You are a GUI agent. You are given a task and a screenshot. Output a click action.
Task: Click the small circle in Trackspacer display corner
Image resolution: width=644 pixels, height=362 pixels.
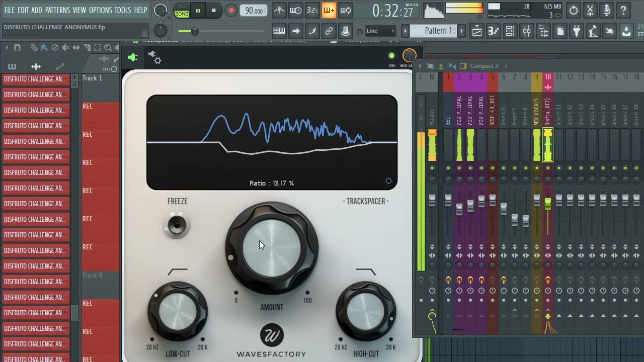388,181
